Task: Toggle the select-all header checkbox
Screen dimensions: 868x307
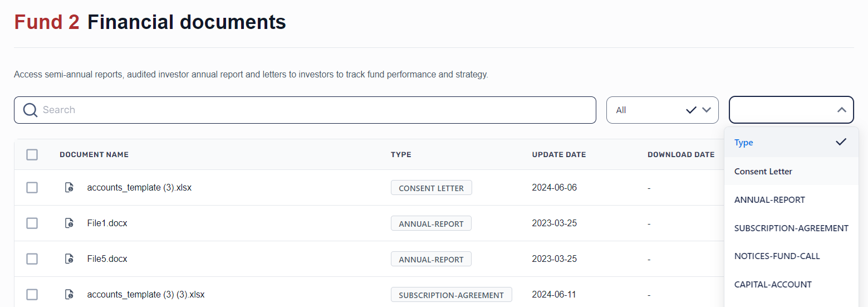Action: tap(32, 154)
